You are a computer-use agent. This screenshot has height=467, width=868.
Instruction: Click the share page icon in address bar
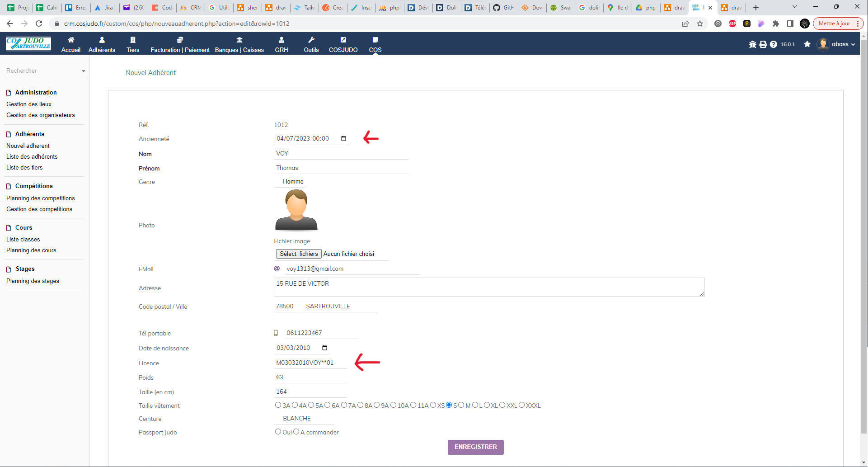(x=685, y=24)
